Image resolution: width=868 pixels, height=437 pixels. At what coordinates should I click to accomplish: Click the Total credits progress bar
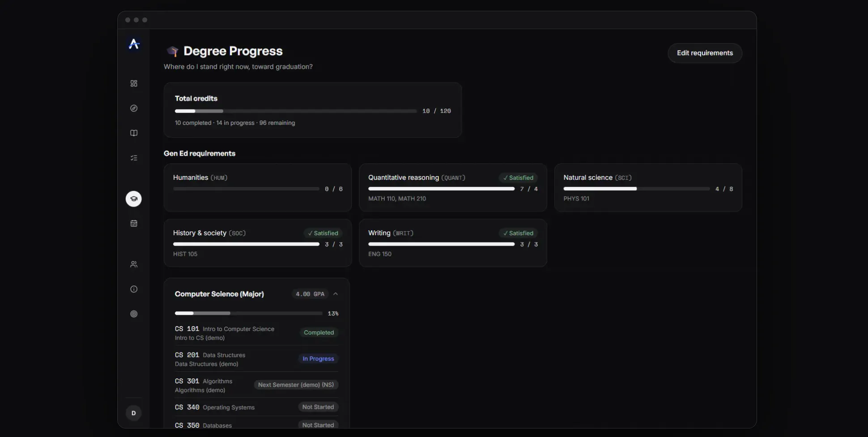coord(296,111)
